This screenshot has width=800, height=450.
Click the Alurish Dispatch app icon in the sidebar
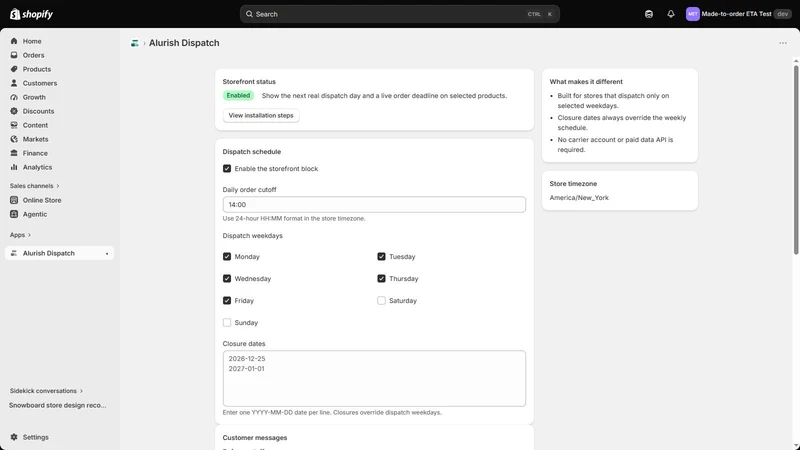tap(14, 253)
